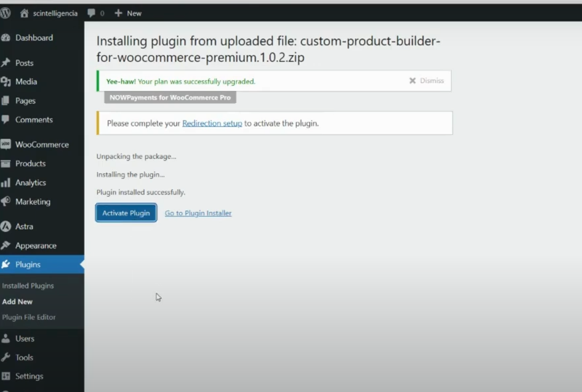The image size is (582, 392).
Task: Click the NOWPayments for WooCommerce Pro label
Action: coord(170,98)
